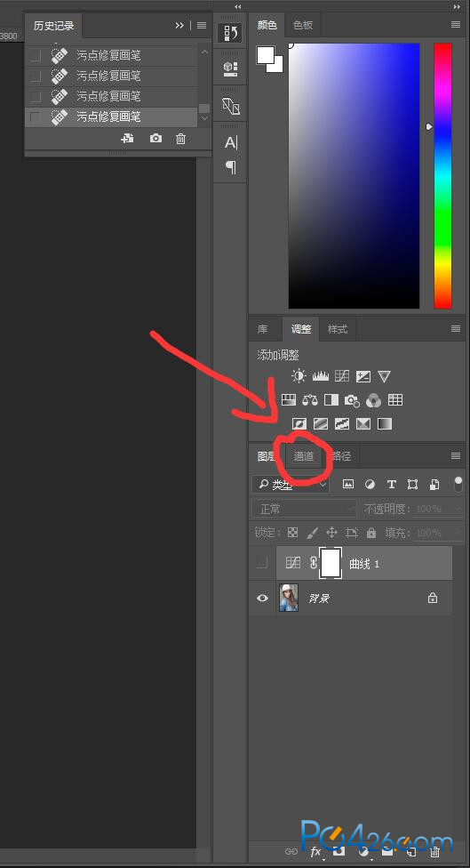Viewport: 470px width, 868px height.
Task: Open the Character panel icon
Action: coord(231,143)
